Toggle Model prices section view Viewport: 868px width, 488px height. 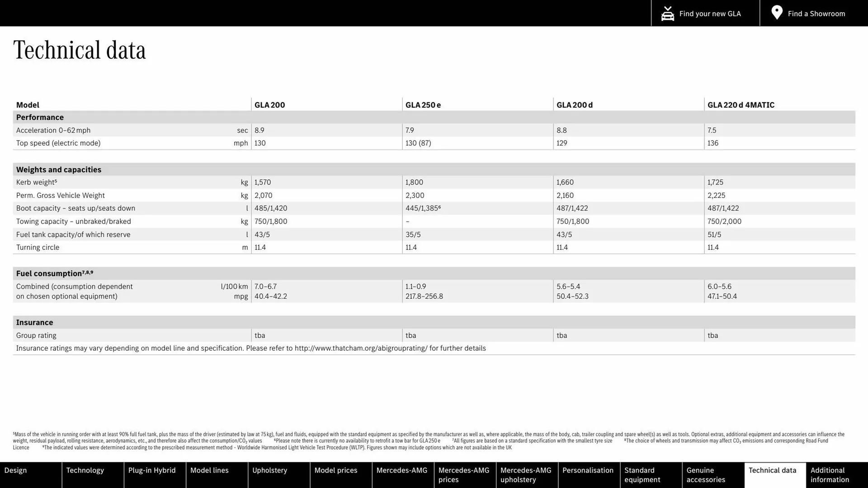pos(335,470)
